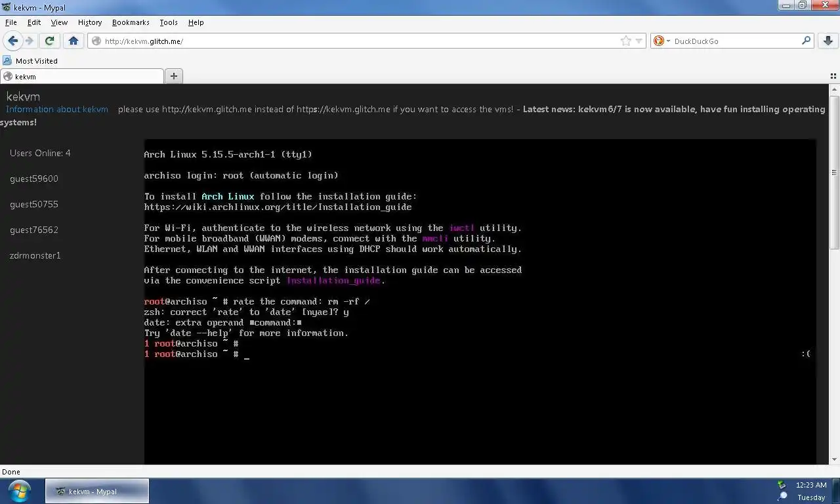
Task: Select user zdrmonster1 in the list
Action: [x=35, y=255]
